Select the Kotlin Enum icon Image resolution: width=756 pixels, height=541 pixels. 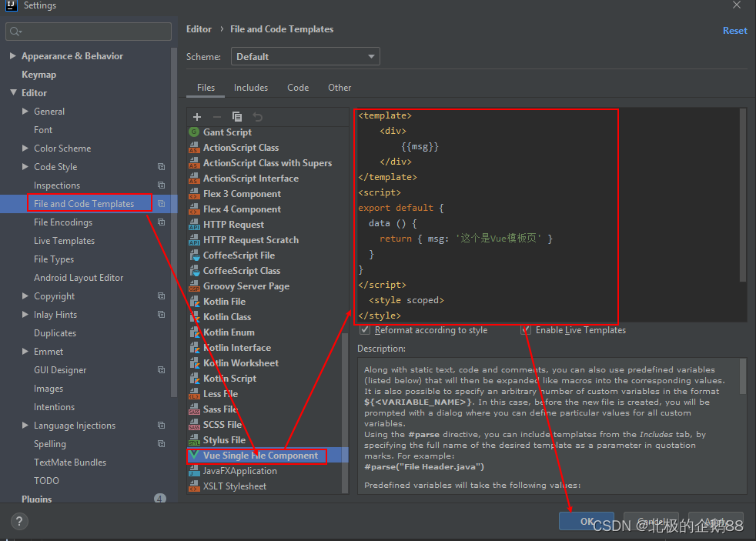pos(194,332)
